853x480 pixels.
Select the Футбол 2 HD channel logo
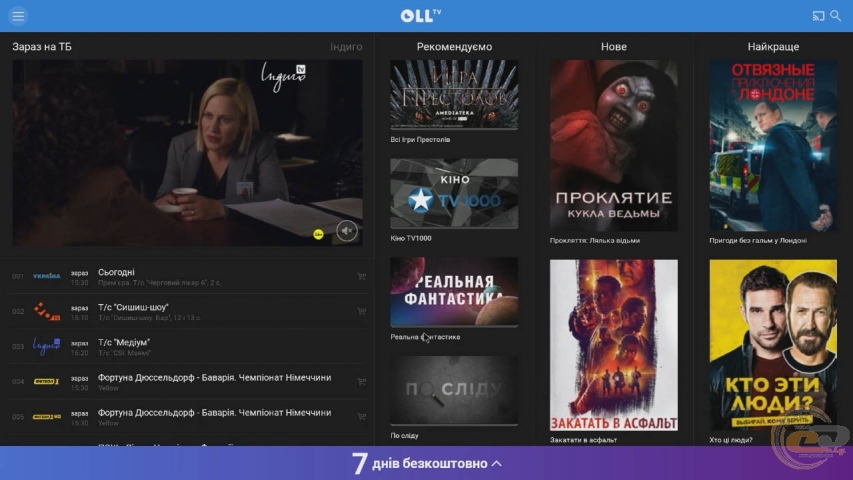[47, 416]
